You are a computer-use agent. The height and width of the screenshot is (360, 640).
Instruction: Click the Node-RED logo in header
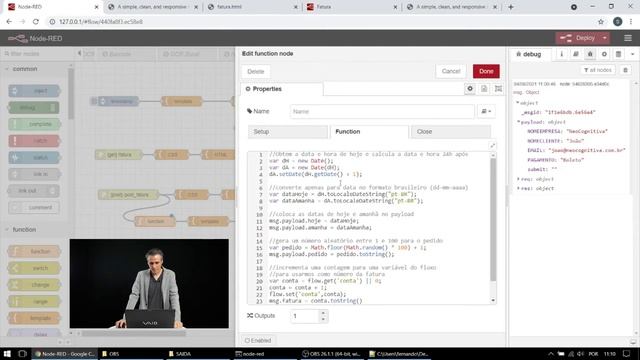tap(35, 38)
